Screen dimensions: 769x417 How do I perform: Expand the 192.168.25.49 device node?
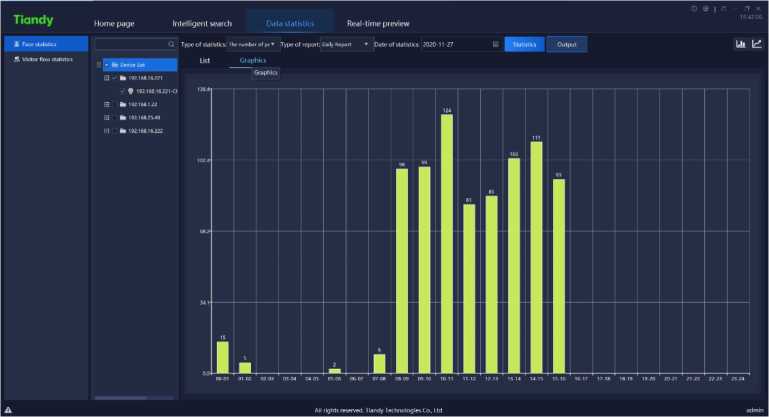click(107, 117)
